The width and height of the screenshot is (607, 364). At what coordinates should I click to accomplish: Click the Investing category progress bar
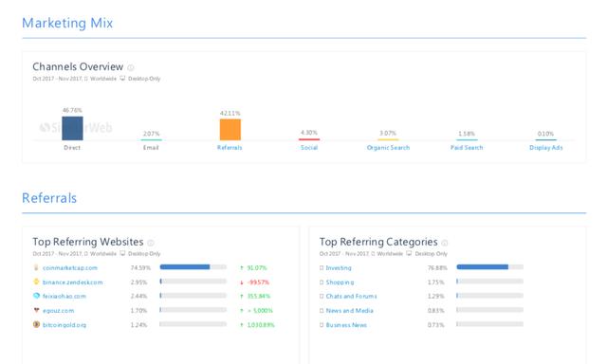489,267
